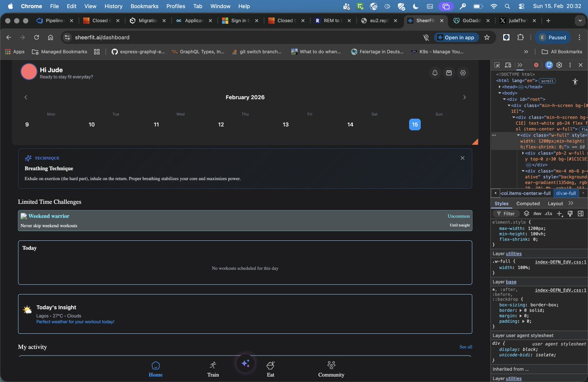
Task: Click the DevTools red error indicator
Action: coord(536,65)
